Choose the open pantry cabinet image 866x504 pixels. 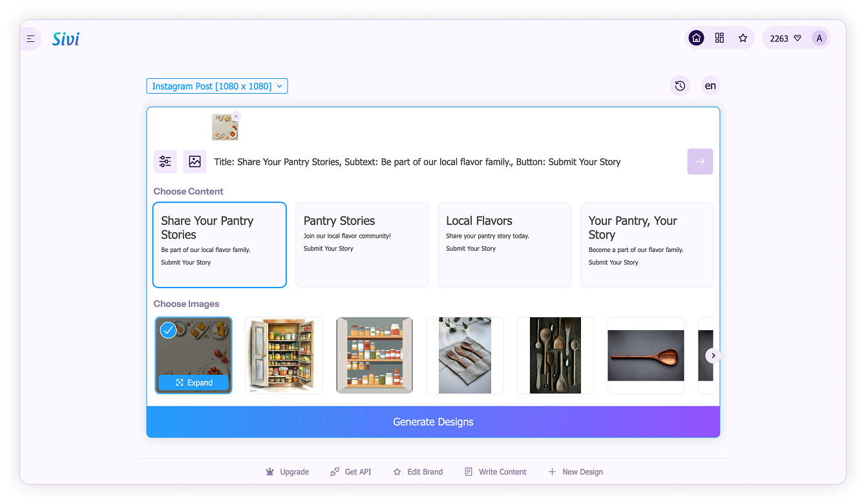click(x=284, y=355)
